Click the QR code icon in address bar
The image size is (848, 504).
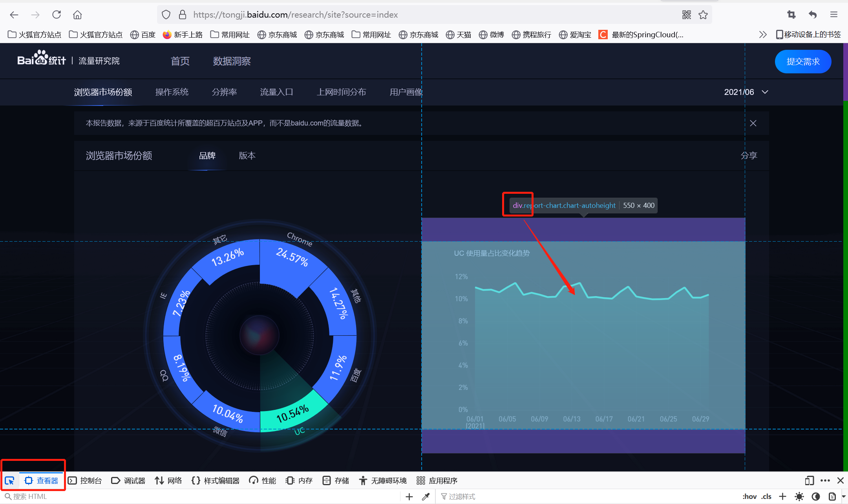(686, 15)
